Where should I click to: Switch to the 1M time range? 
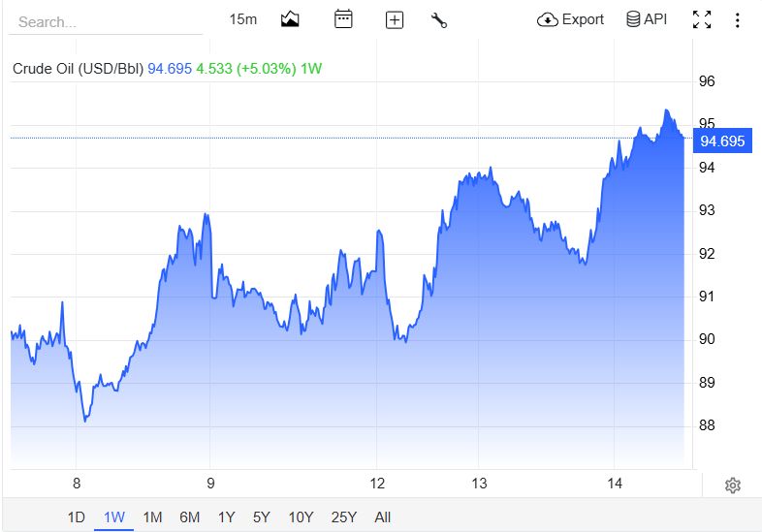[x=152, y=516]
